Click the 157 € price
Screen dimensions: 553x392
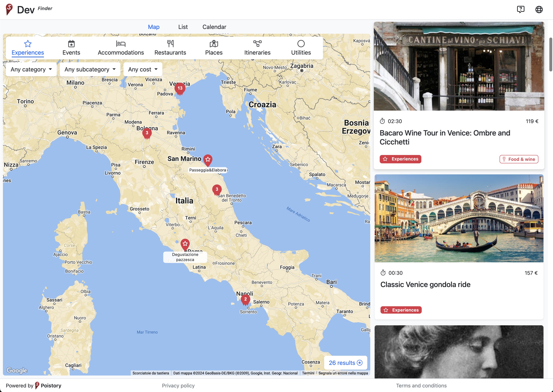coord(531,273)
